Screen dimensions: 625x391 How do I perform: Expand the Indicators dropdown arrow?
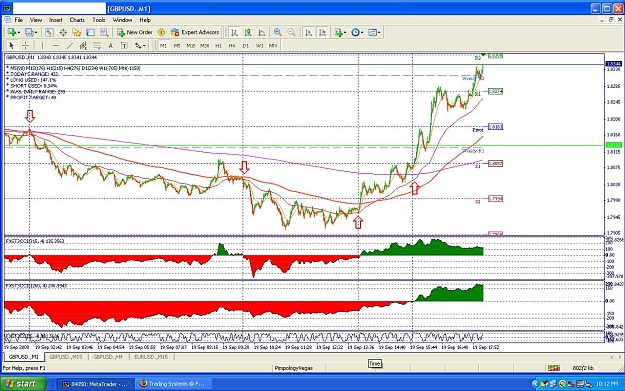pos(345,33)
